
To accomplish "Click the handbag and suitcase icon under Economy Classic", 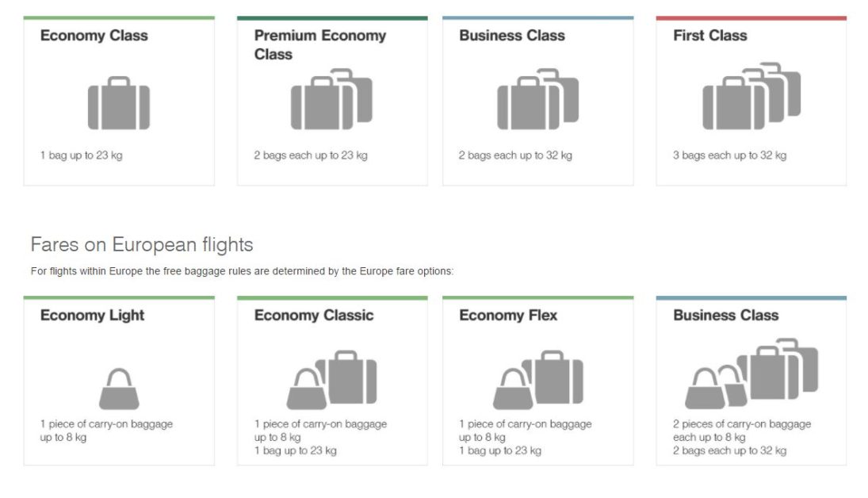I will [331, 380].
